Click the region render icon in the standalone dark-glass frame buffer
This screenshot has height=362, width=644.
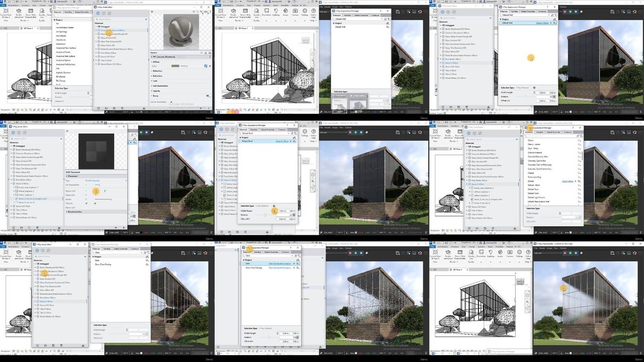point(414,132)
